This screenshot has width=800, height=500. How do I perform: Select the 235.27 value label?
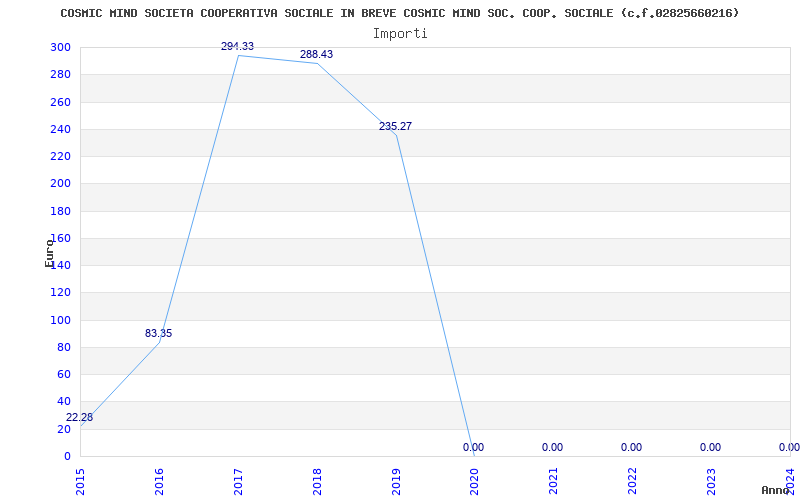[395, 126]
